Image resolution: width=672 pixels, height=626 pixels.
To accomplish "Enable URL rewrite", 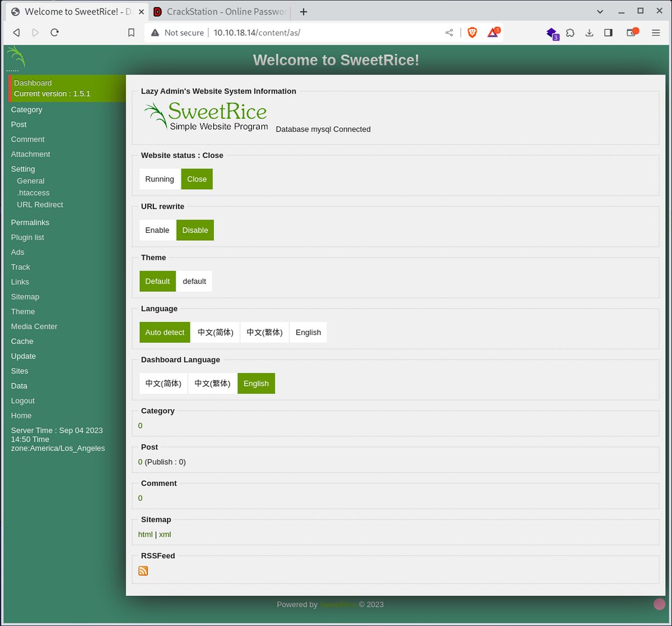I will pyautogui.click(x=157, y=230).
